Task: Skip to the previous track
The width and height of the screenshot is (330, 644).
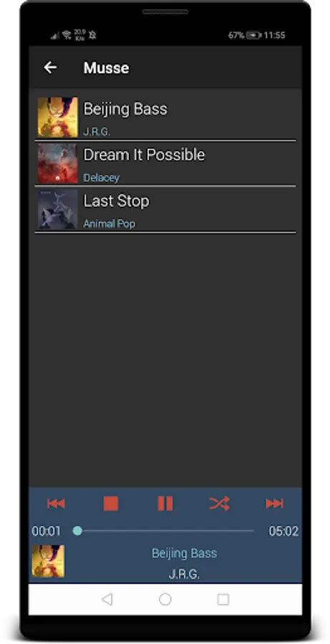Action: tap(56, 503)
